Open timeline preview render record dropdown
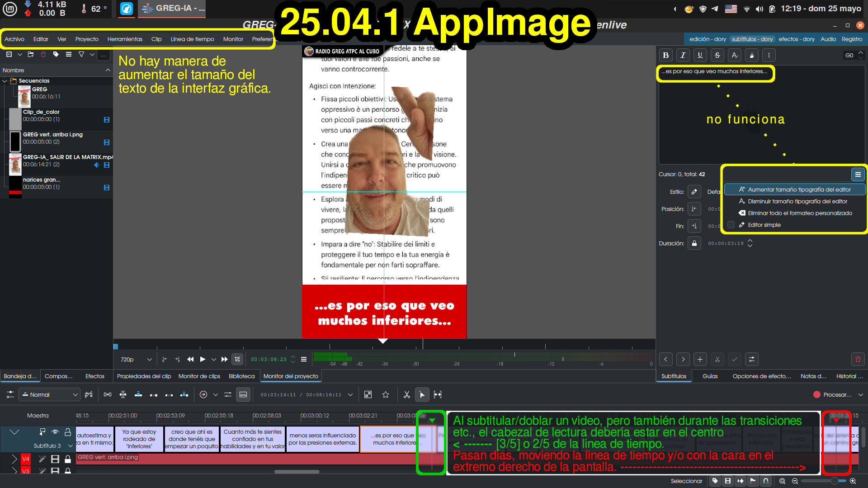 (x=215, y=395)
